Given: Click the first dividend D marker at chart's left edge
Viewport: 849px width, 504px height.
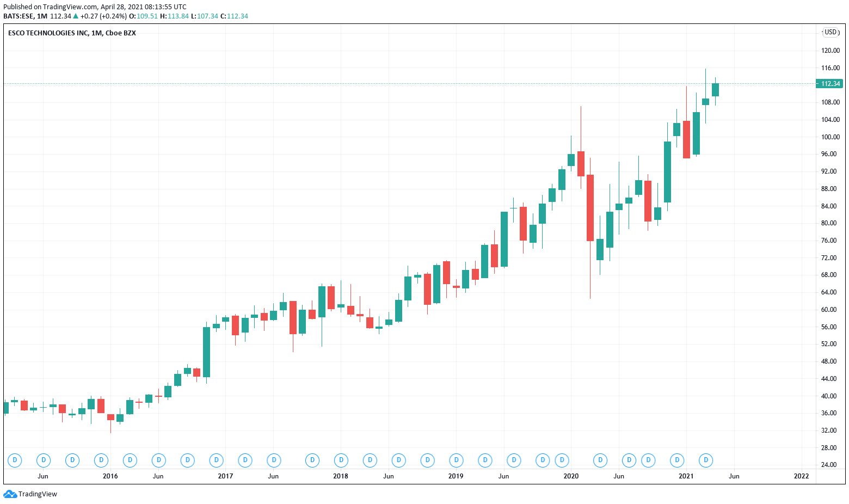Looking at the screenshot, I should tap(15, 460).
